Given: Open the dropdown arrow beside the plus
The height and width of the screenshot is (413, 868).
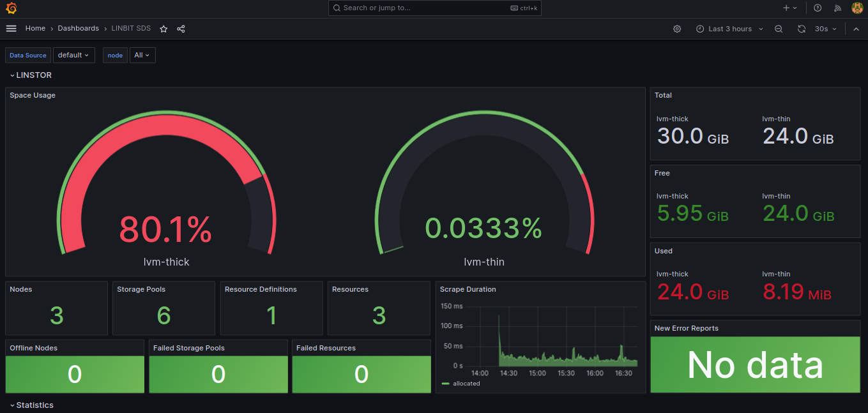Looking at the screenshot, I should tap(795, 8).
